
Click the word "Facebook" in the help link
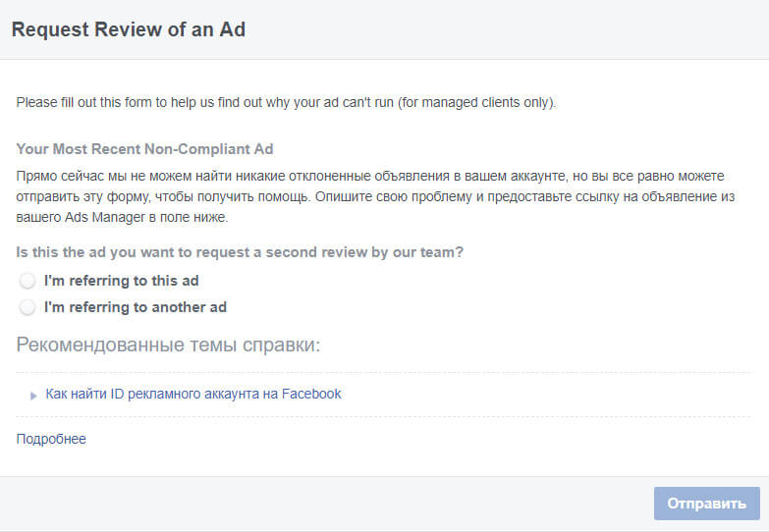311,394
